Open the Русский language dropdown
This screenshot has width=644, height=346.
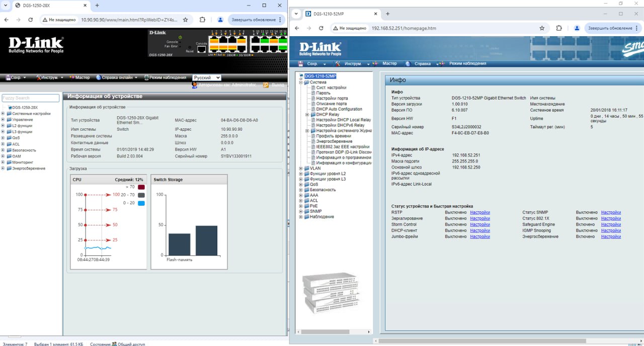[x=207, y=78]
